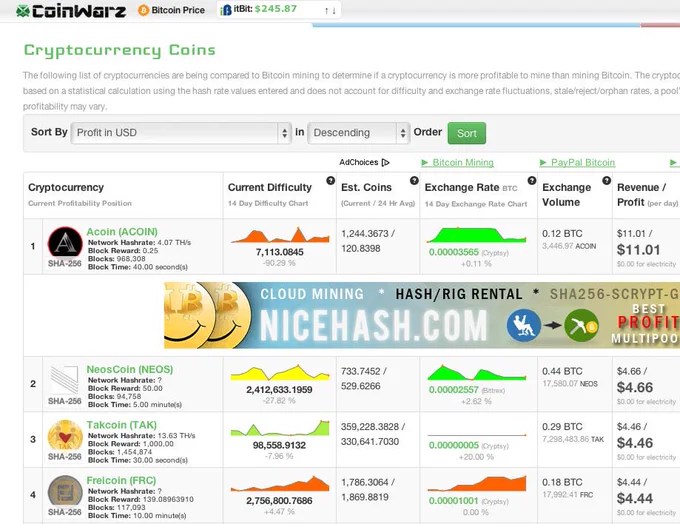The height and width of the screenshot is (524, 680).
Task: Open Acoin difficulty chart
Action: (280, 235)
